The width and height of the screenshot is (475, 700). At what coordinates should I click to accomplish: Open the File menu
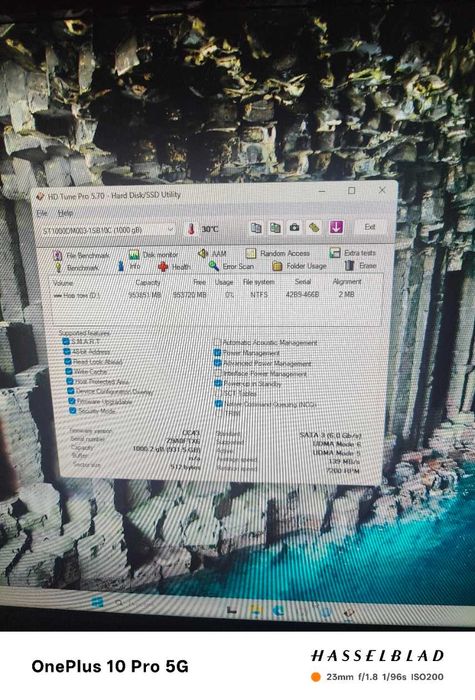click(x=42, y=213)
